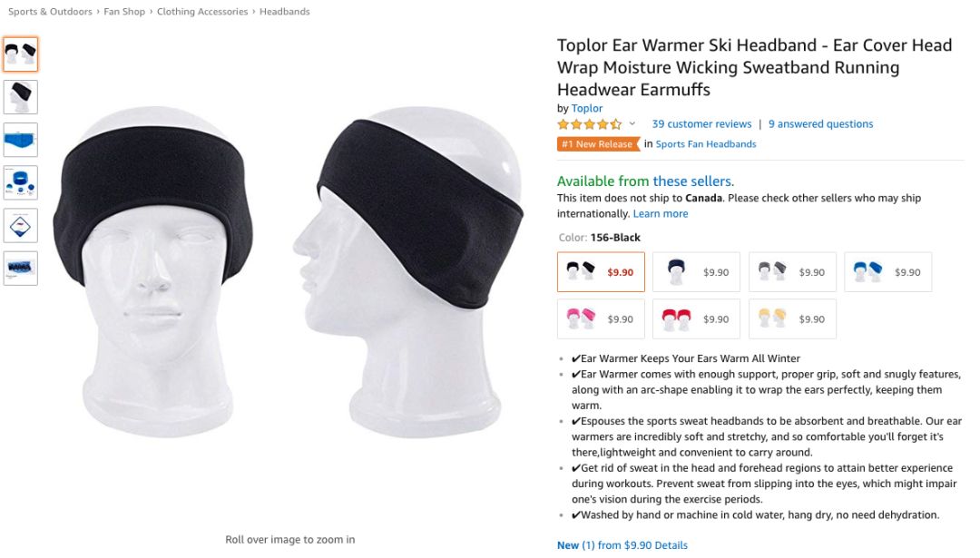
Task: Open the 39 customer reviews link
Action: (701, 123)
